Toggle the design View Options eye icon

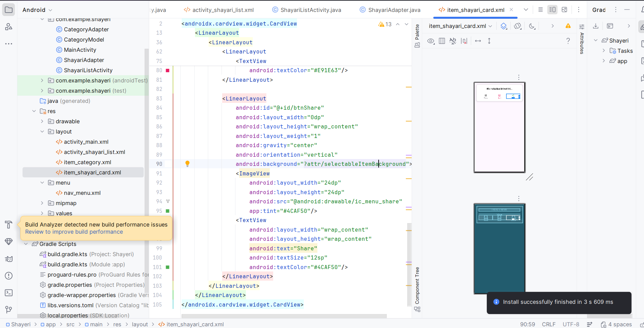(431, 41)
